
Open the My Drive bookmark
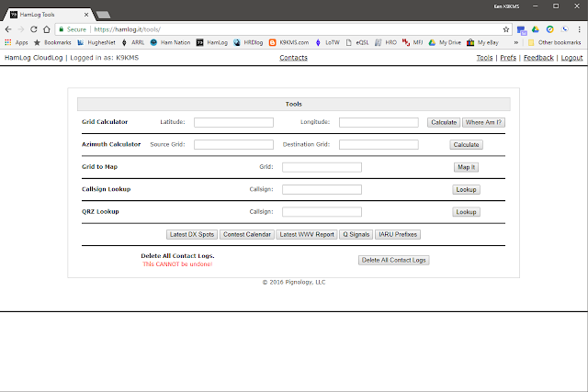click(x=445, y=43)
